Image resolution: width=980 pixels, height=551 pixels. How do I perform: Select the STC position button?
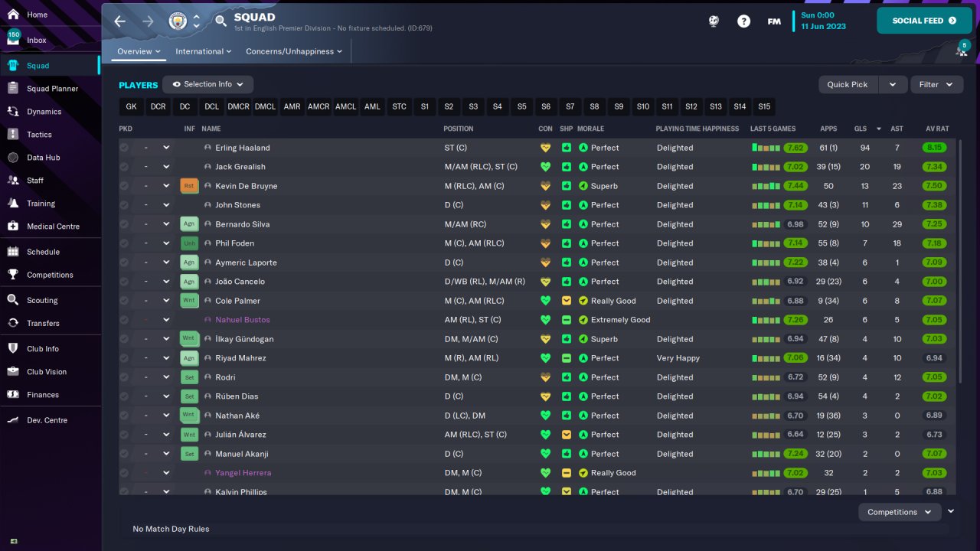coord(399,107)
